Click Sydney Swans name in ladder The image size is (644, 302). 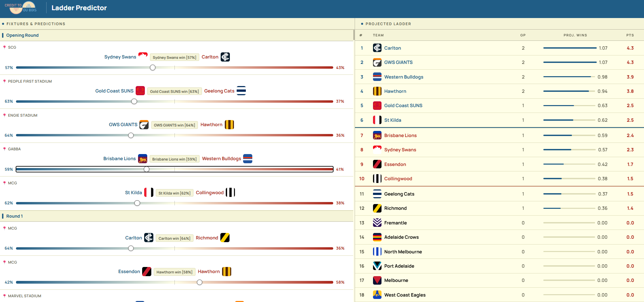pos(400,150)
